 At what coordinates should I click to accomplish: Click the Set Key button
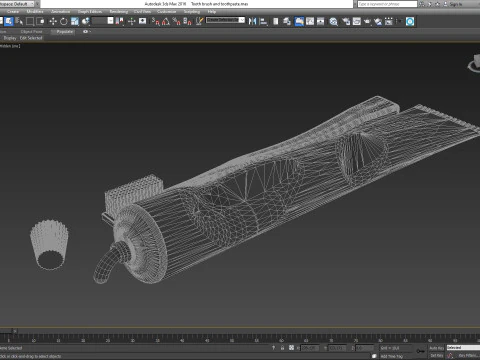click(436, 356)
